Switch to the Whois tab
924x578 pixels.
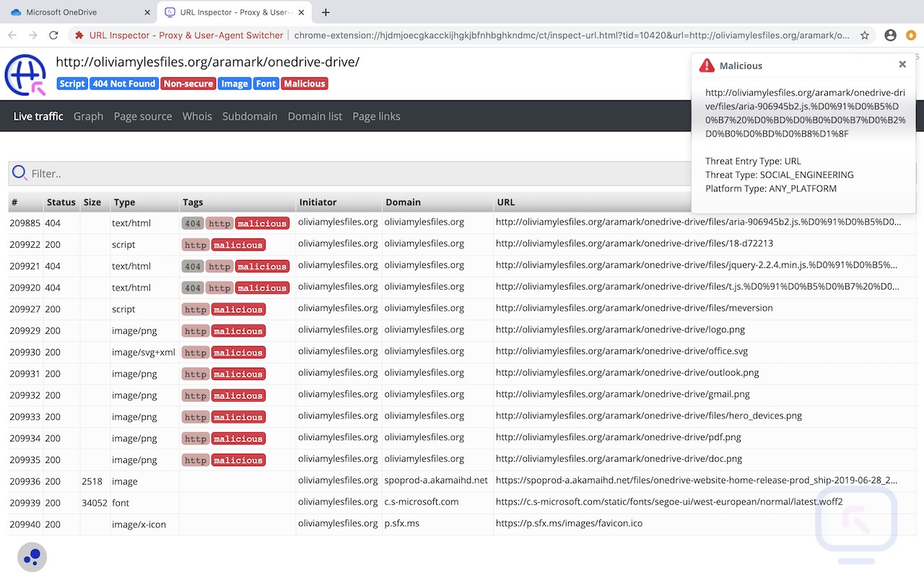point(197,116)
